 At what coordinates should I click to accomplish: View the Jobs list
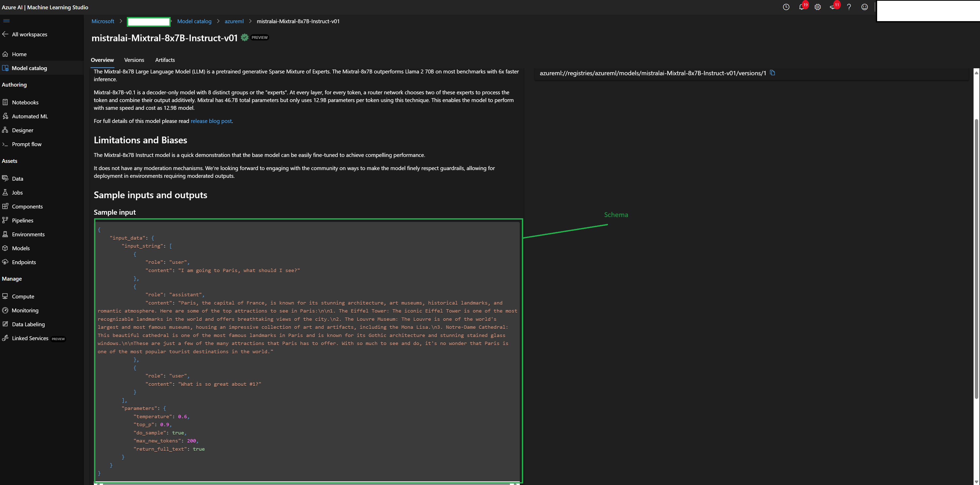click(17, 193)
